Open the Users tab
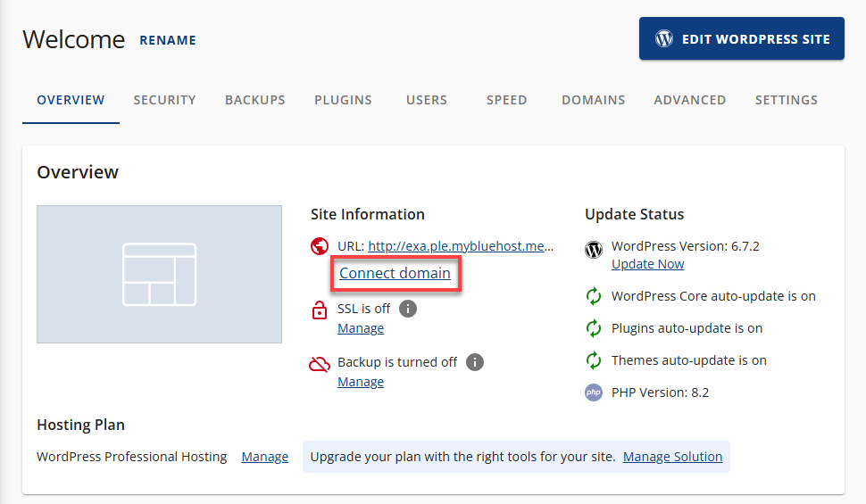866x504 pixels. (427, 100)
